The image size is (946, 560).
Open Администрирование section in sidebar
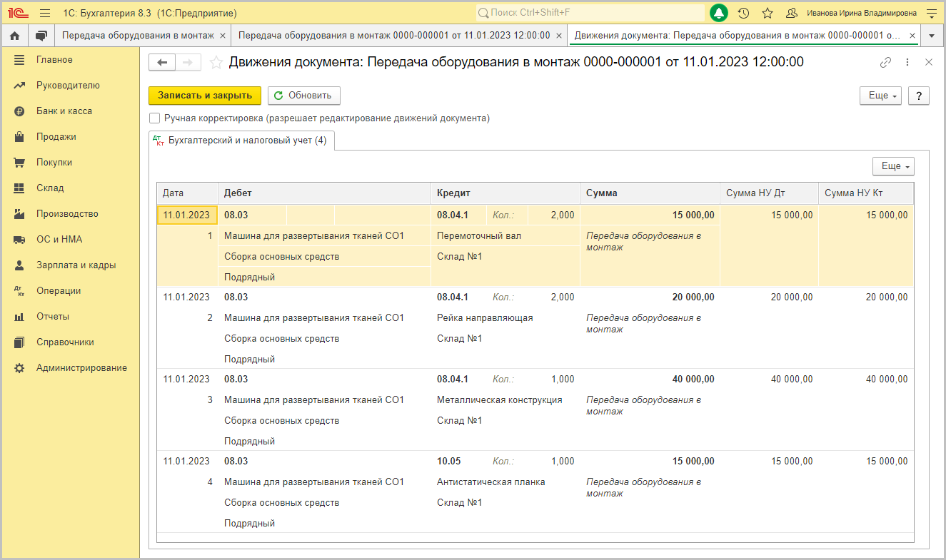(70, 368)
